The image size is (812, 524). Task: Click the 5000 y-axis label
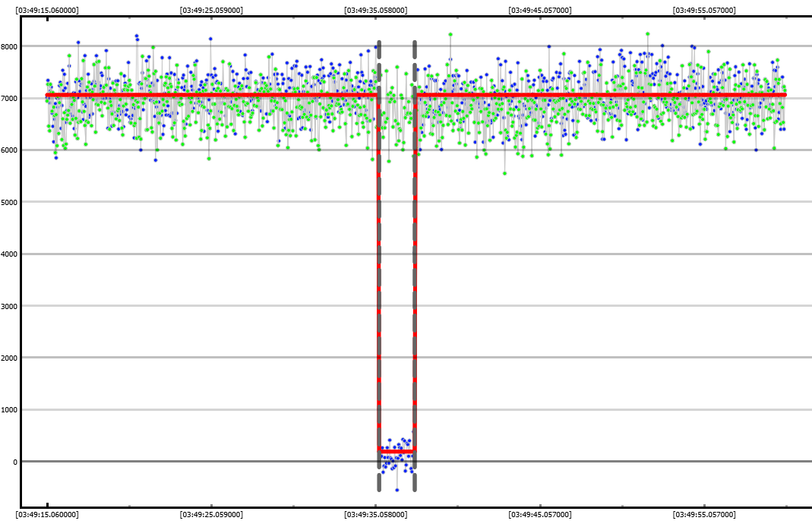pos(9,203)
